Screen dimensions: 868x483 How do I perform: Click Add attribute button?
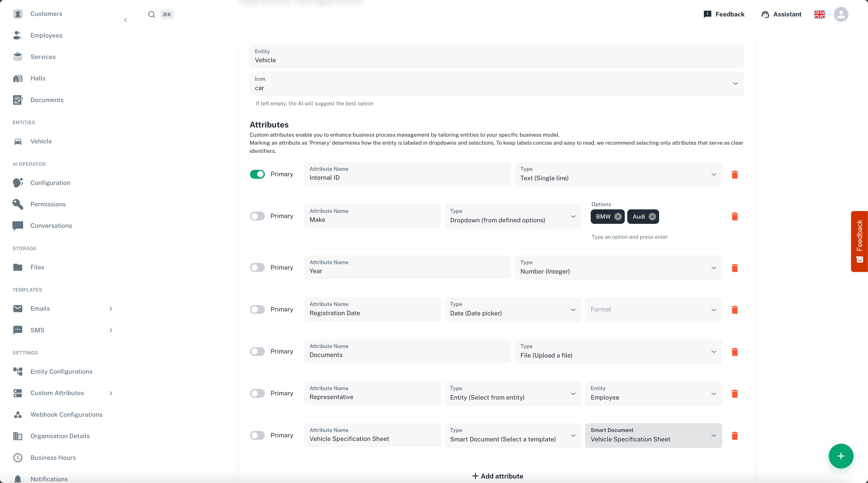click(497, 476)
